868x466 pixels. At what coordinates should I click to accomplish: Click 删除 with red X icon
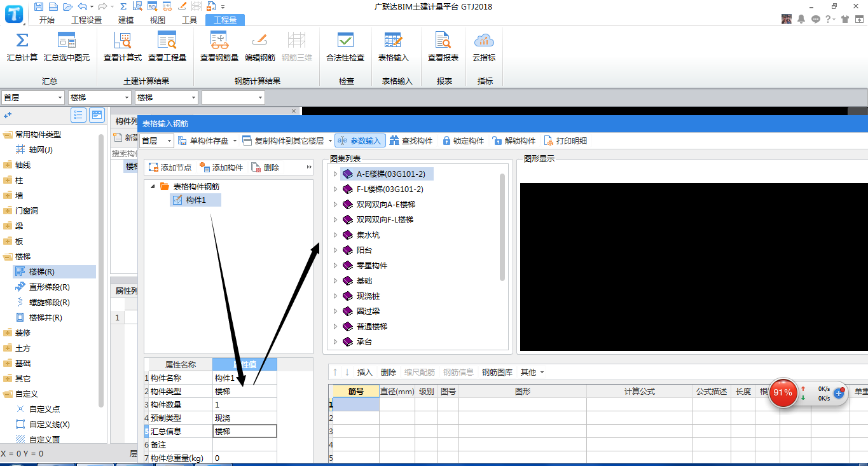click(x=265, y=167)
